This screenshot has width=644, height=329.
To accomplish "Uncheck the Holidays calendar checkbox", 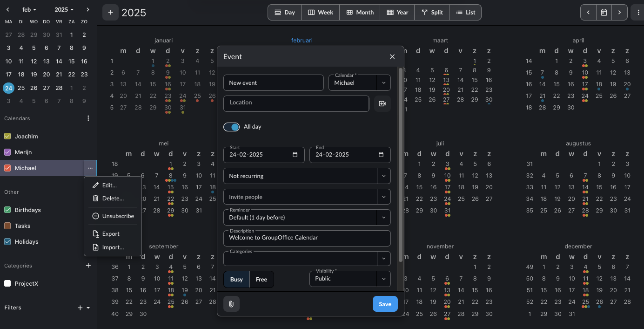I will (x=7, y=242).
